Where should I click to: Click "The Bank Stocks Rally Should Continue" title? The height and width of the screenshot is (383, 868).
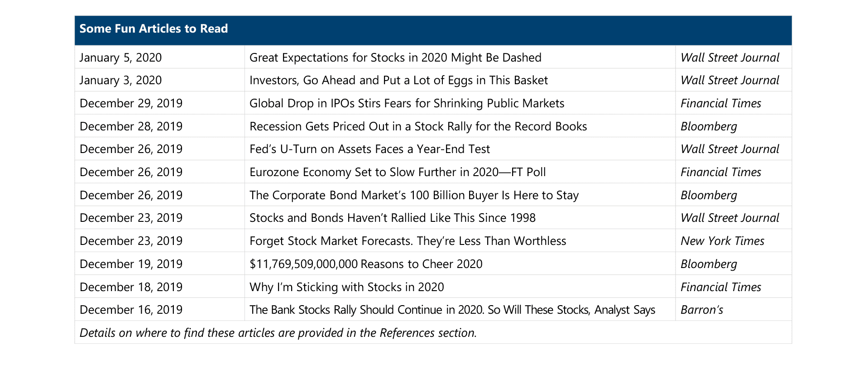452,310
